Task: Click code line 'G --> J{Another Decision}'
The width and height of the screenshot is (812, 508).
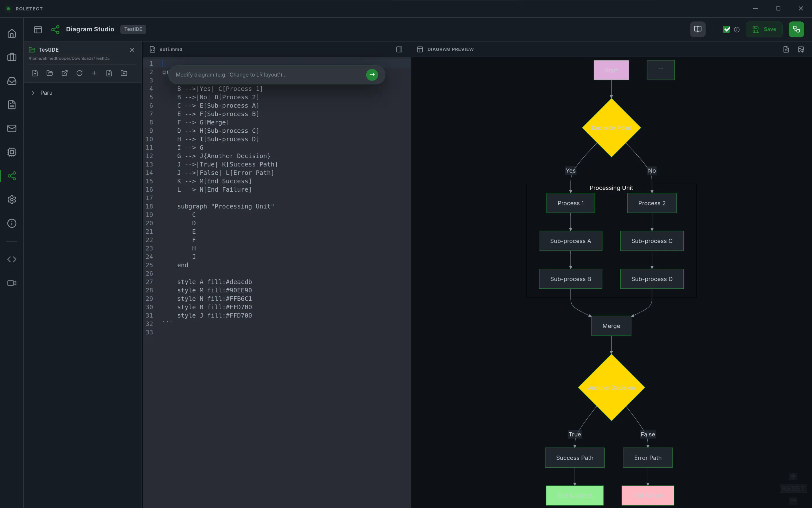Action: [224, 156]
